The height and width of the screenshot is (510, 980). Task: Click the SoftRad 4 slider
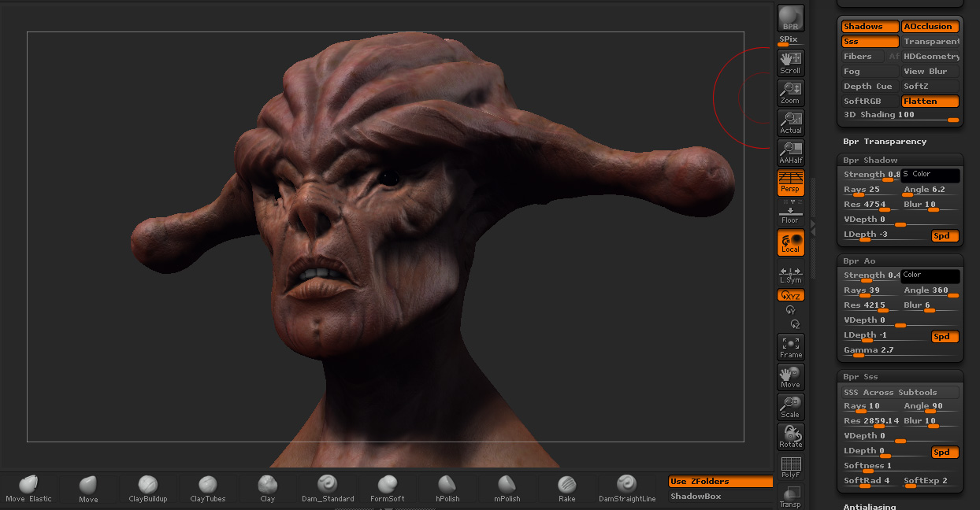[870, 482]
